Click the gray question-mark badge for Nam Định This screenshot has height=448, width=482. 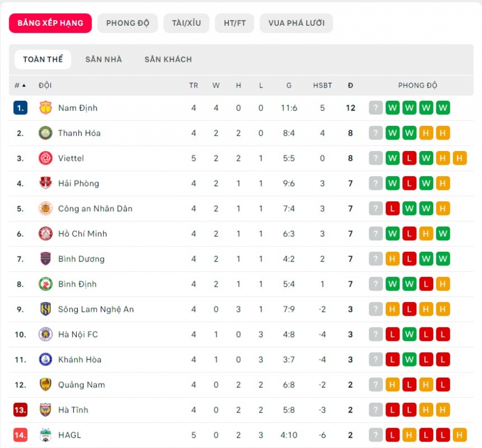pyautogui.click(x=376, y=108)
